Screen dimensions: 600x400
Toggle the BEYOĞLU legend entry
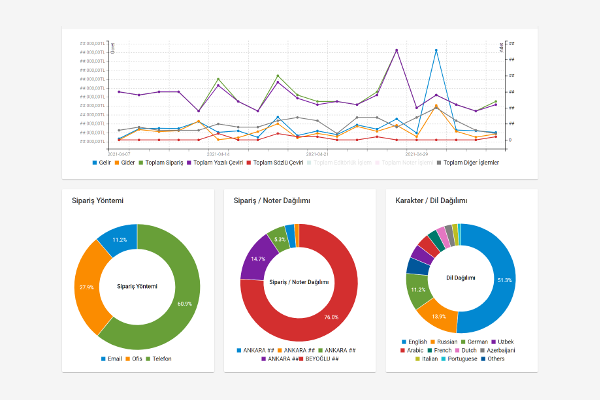coord(318,359)
